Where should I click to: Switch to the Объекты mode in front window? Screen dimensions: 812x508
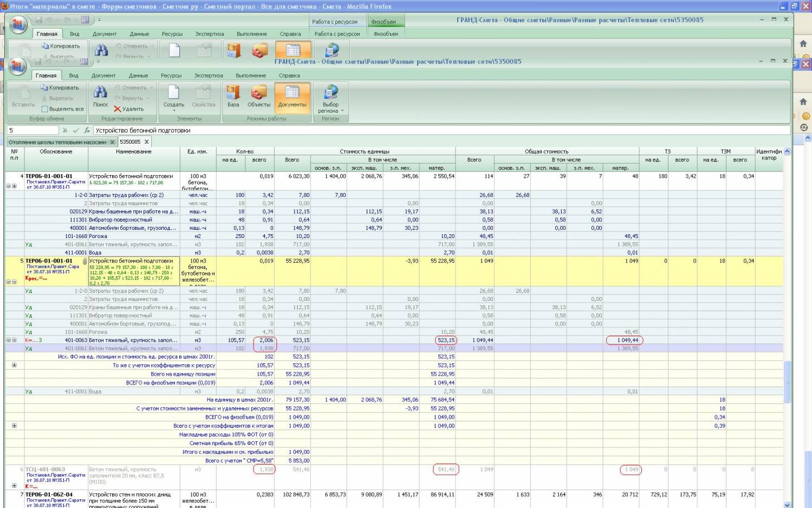coord(259,97)
